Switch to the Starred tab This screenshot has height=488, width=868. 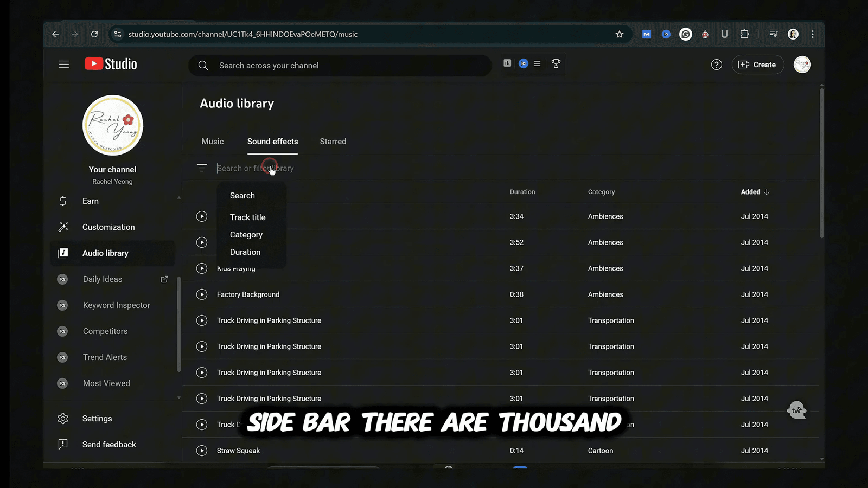coord(333,142)
